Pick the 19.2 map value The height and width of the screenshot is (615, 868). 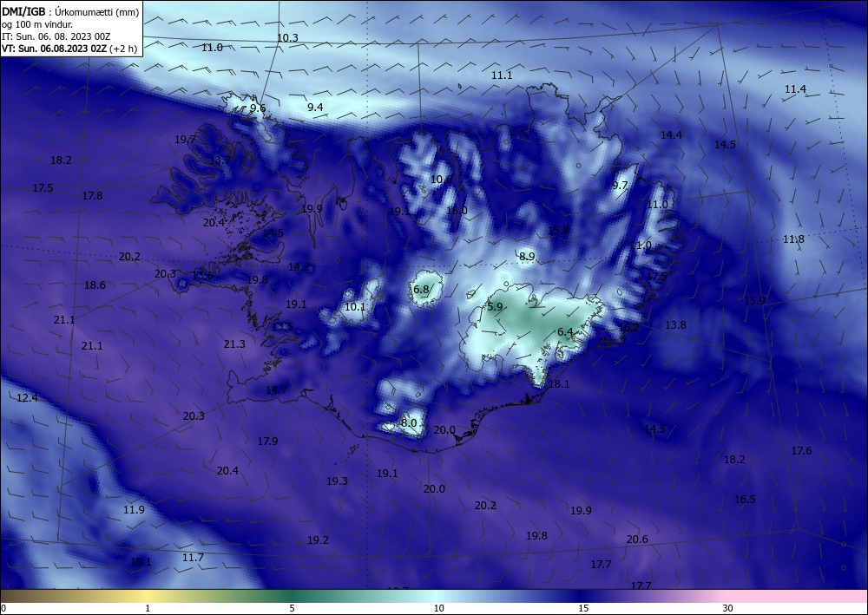point(318,540)
